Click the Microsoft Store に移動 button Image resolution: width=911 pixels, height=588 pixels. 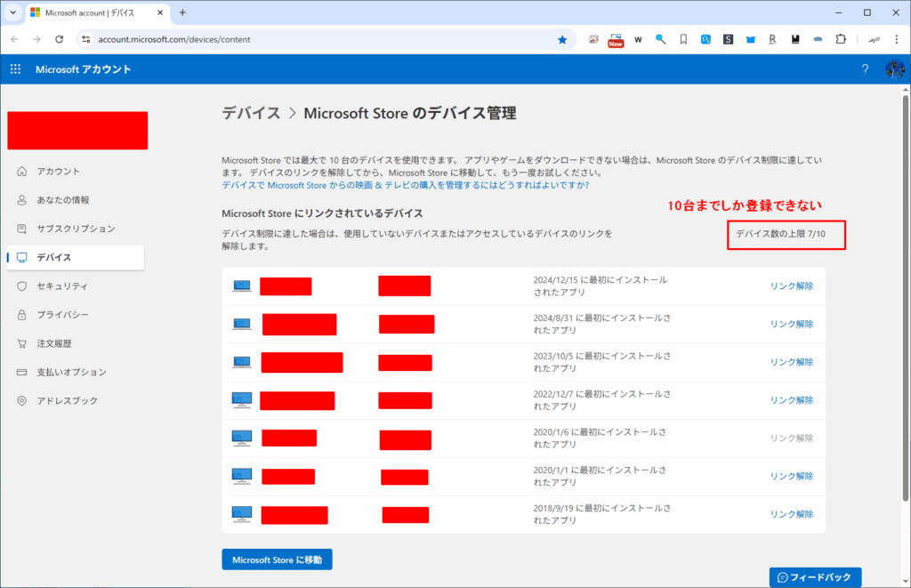pos(278,560)
